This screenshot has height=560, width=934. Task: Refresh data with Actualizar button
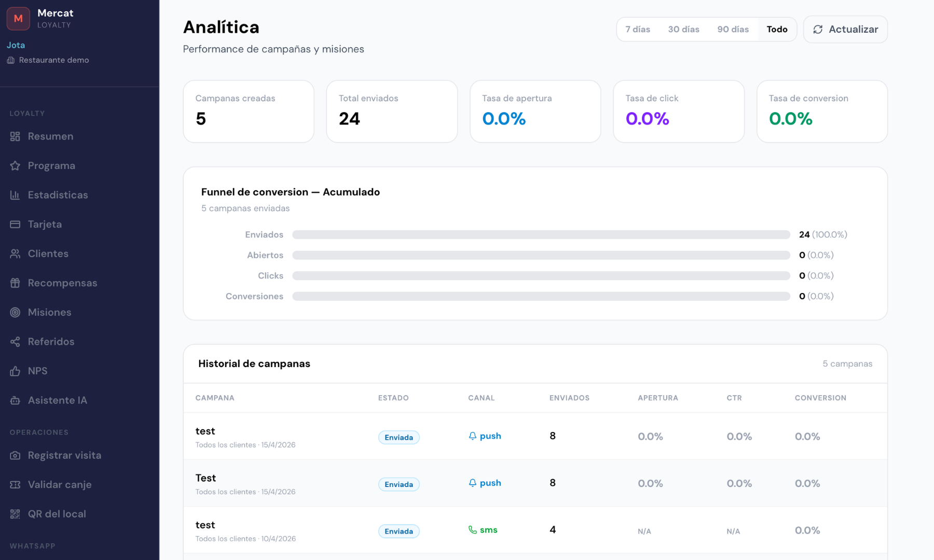845,30
